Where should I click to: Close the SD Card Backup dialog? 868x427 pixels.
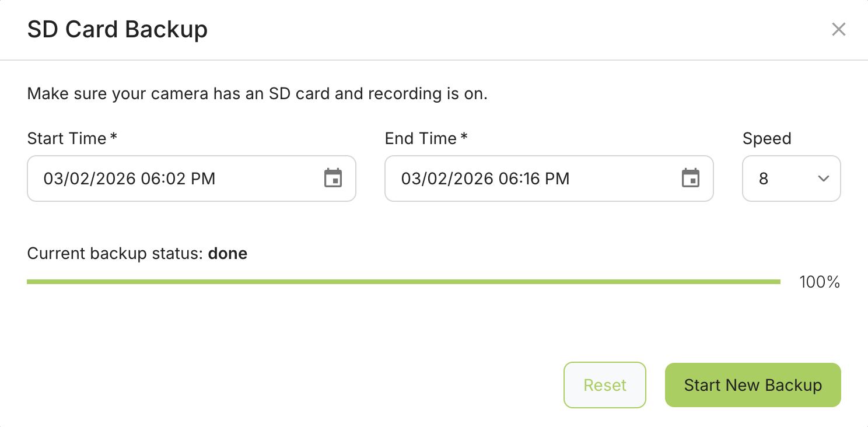tap(838, 30)
